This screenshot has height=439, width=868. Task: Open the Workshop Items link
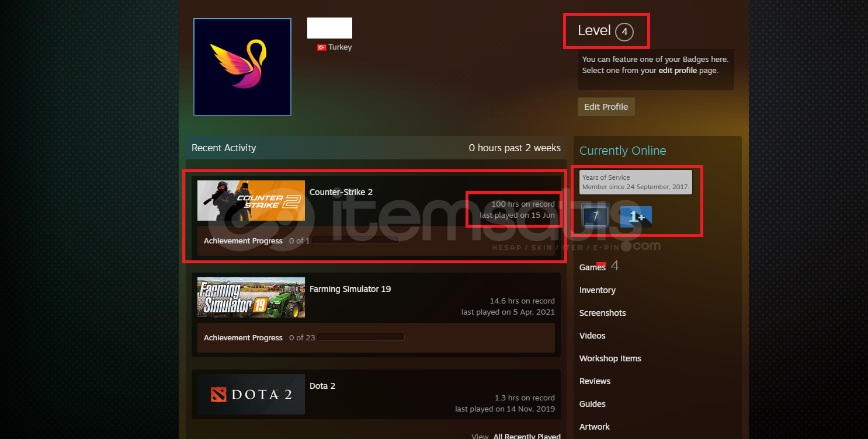tap(610, 358)
